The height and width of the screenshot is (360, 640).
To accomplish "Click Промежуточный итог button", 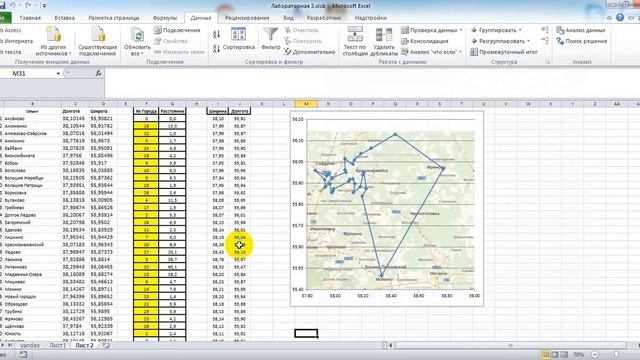I will point(504,52).
